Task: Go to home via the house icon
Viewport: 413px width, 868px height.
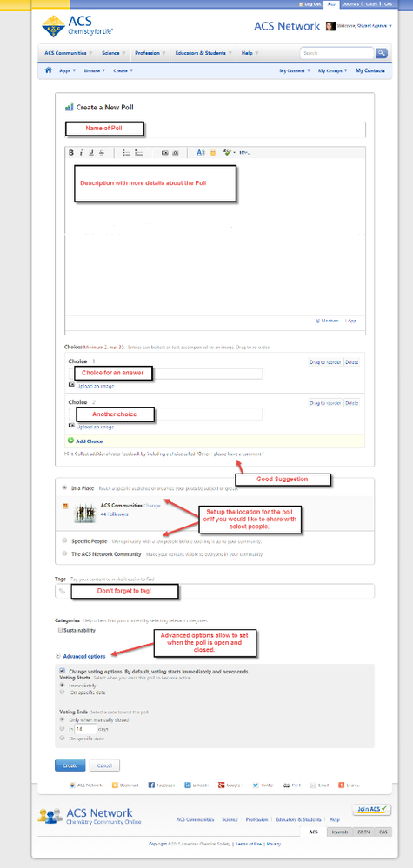Action: pos(48,70)
